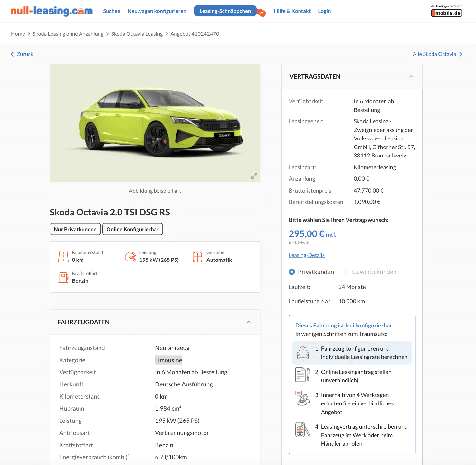Open Neuwagen konfigurieren in the navigation

pyautogui.click(x=157, y=11)
